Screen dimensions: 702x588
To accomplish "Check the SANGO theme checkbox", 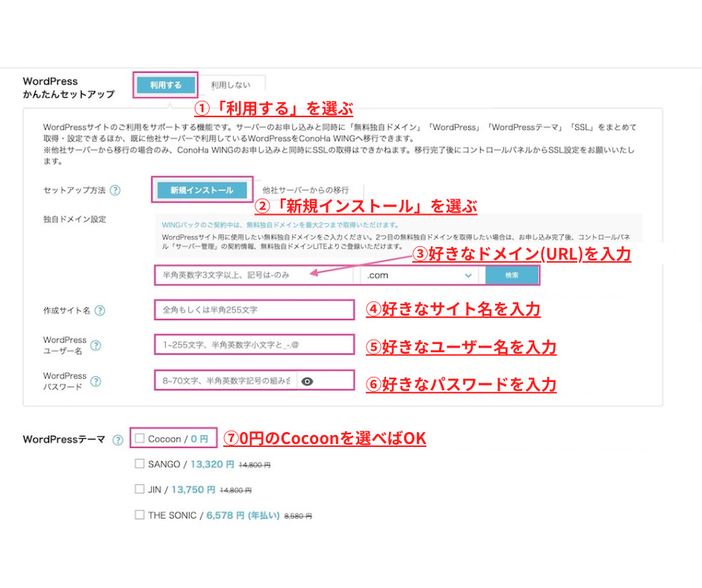I will tap(140, 463).
